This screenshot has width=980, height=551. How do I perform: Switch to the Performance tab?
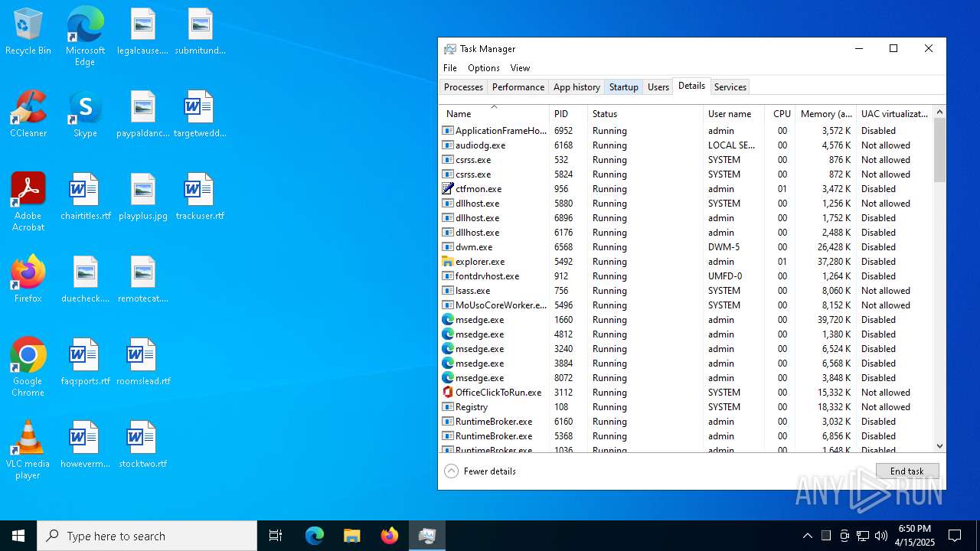pyautogui.click(x=518, y=87)
